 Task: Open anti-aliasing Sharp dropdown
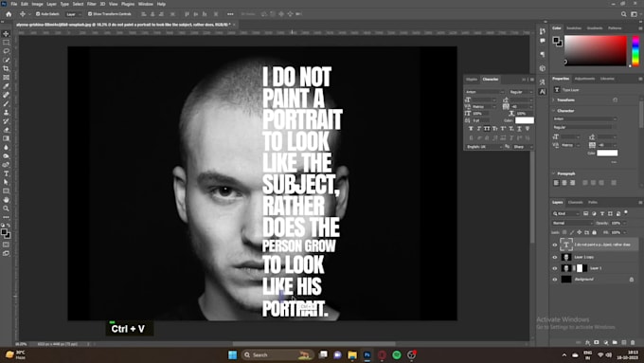[523, 147]
